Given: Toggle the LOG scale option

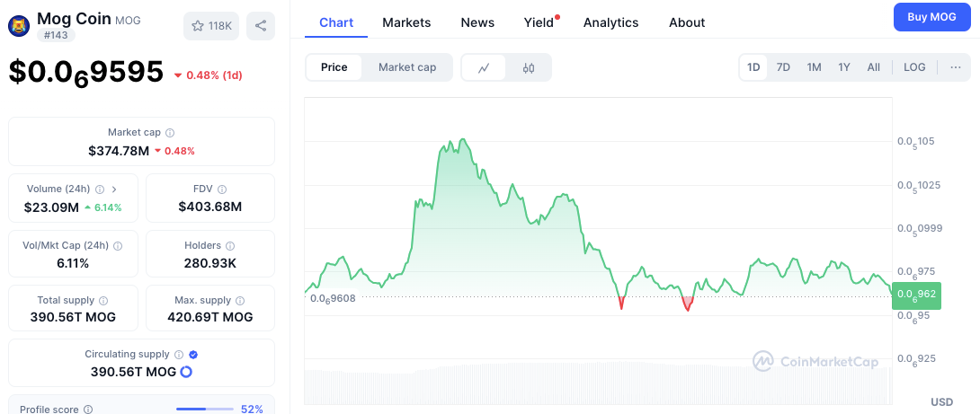Looking at the screenshot, I should 914,67.
